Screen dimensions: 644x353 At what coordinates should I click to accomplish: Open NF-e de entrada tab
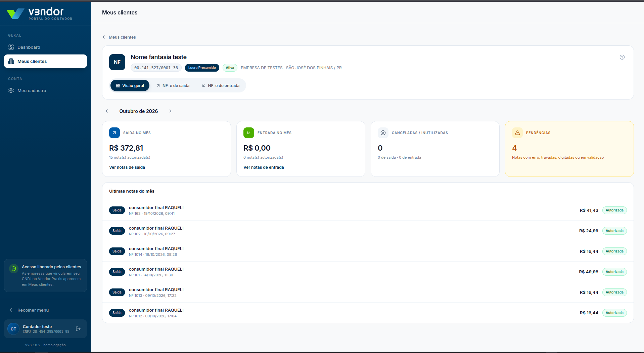(221, 85)
